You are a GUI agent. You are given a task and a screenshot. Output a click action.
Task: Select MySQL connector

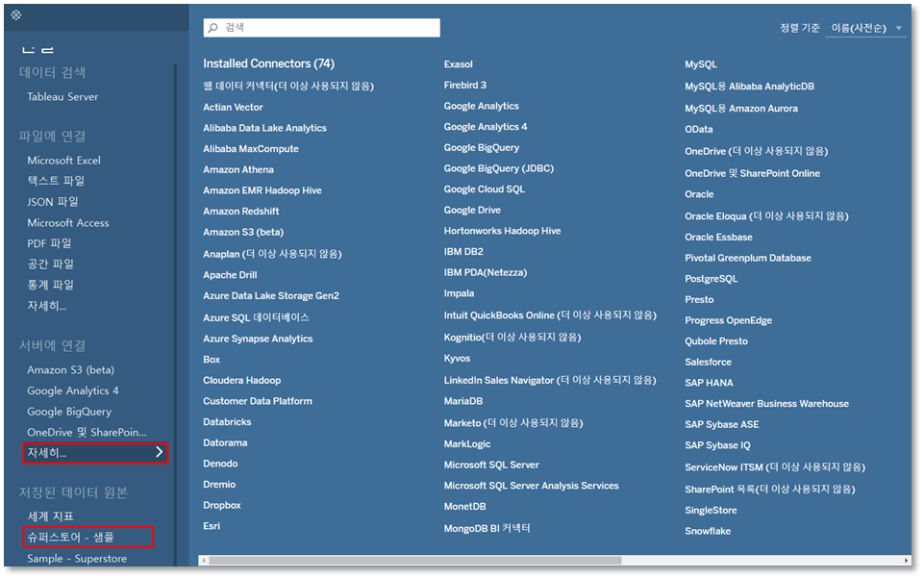coord(701,64)
